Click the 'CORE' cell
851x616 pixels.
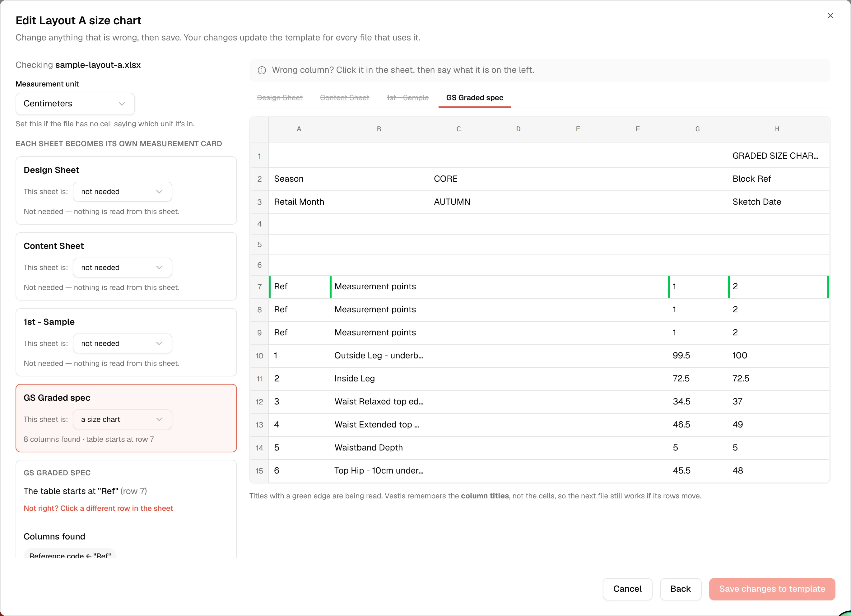tap(458, 179)
